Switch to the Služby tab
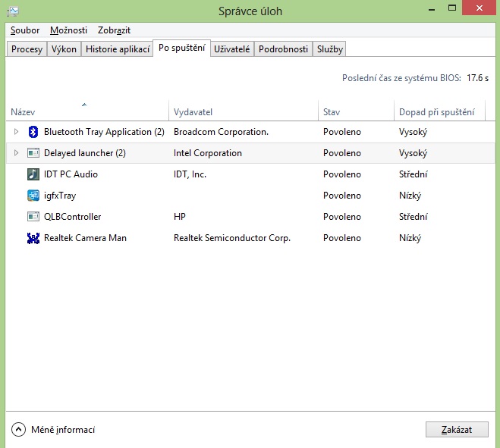Screen dimensions: 500x448 tap(330, 49)
